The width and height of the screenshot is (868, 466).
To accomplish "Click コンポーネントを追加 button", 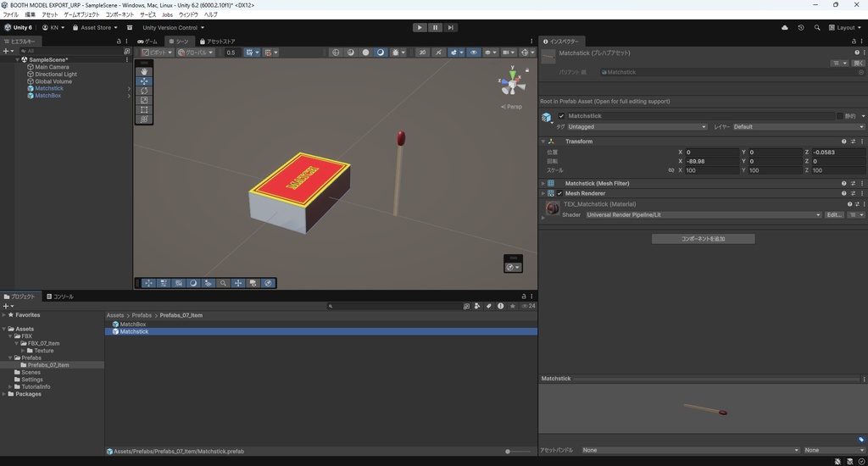I will [703, 239].
